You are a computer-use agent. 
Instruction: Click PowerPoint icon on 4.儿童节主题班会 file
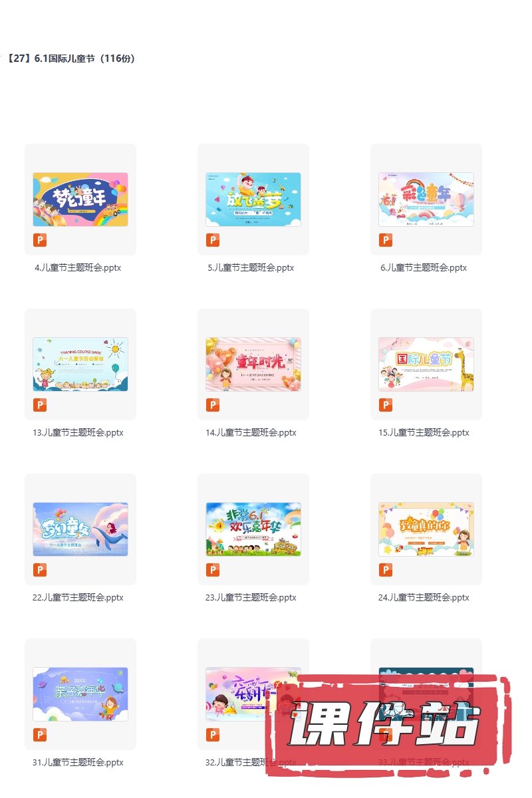pyautogui.click(x=40, y=240)
